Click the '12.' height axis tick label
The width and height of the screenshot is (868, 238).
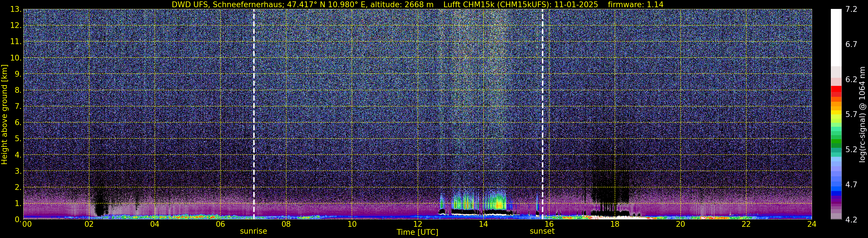[16, 26]
